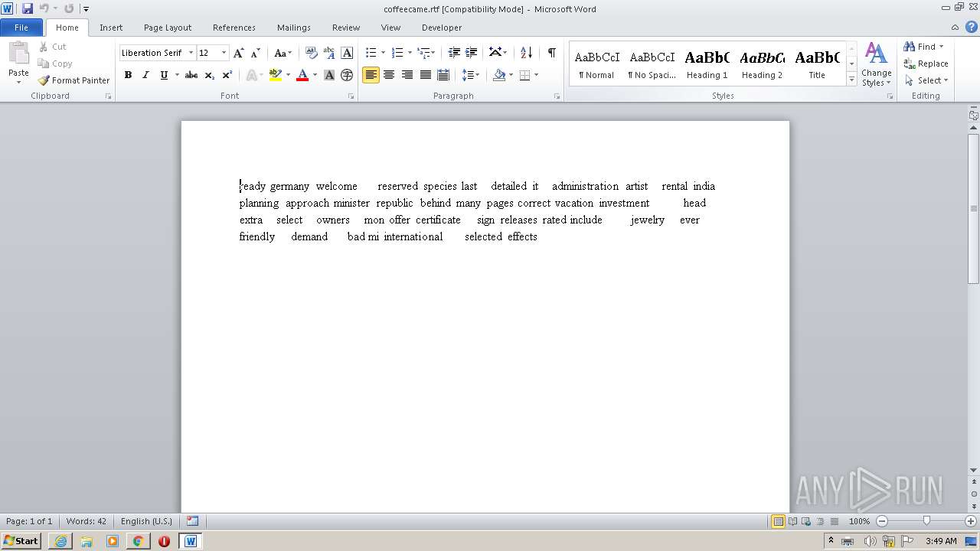Open Multilevel List dropdown

coord(426,53)
